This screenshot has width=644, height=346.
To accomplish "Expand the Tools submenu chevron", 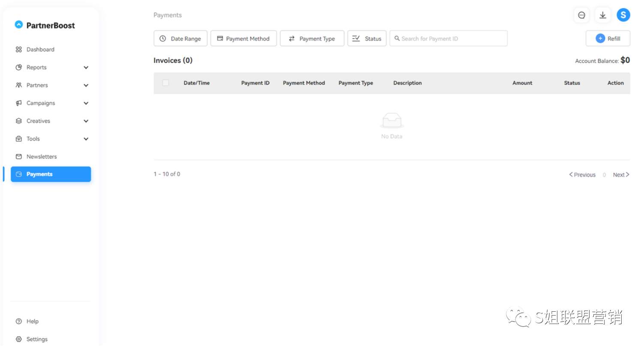I will point(86,139).
